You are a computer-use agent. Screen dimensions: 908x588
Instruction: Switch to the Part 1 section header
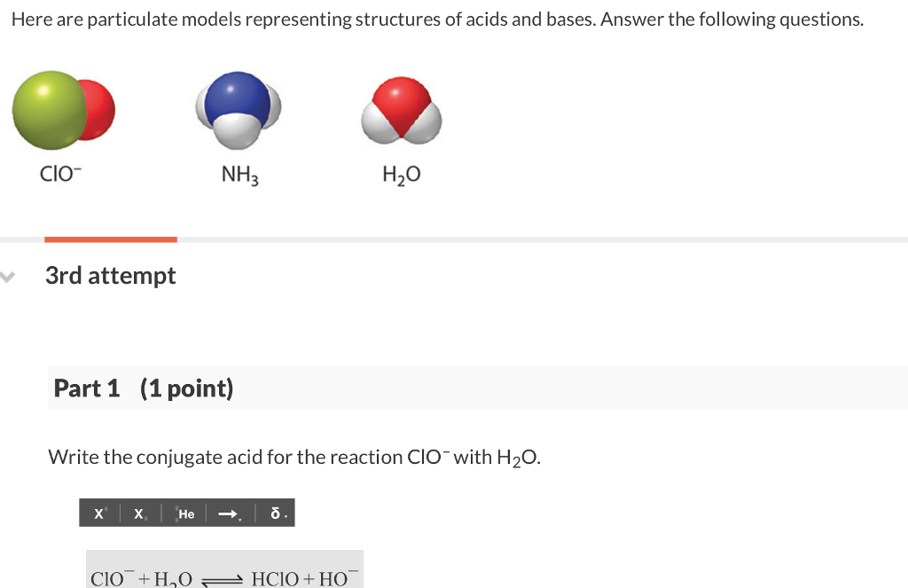tap(143, 388)
